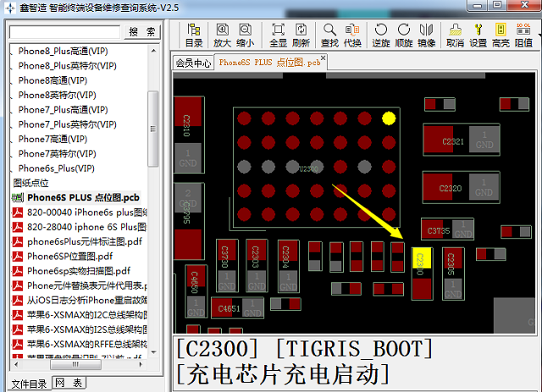Click the 镜像 mirror icon
The image size is (542, 392).
(x=427, y=35)
